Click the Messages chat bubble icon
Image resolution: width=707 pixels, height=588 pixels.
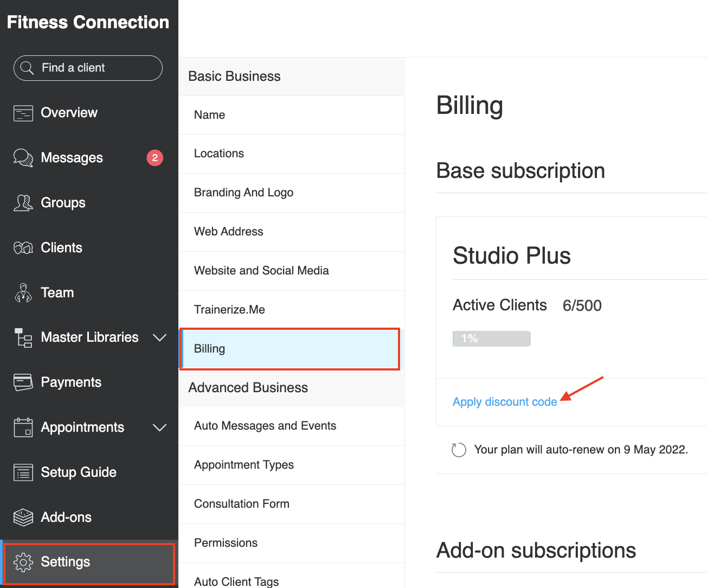(23, 158)
